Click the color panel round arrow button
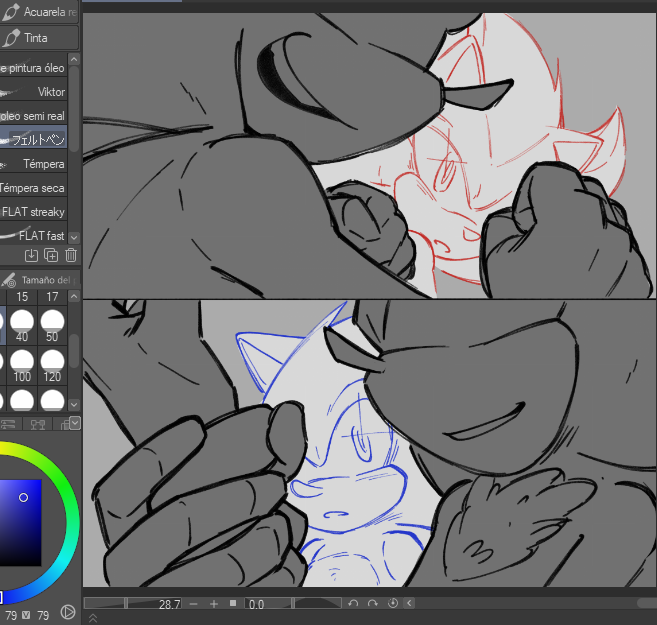This screenshot has width=657, height=625. tap(67, 612)
